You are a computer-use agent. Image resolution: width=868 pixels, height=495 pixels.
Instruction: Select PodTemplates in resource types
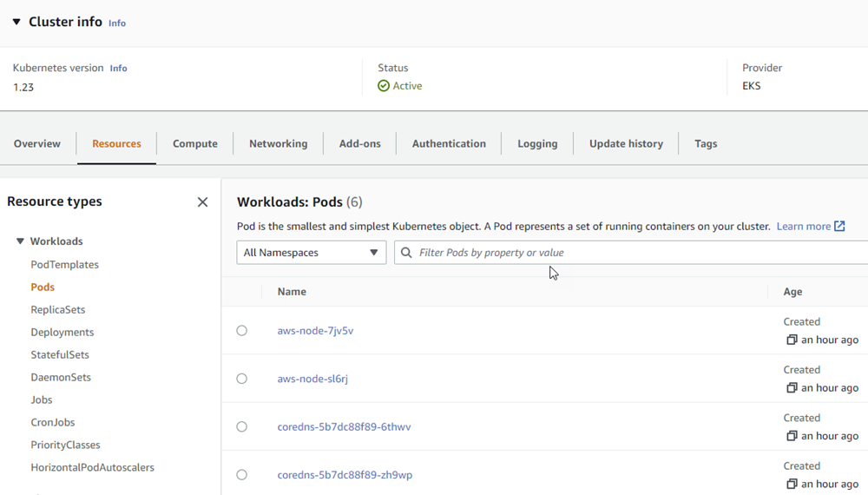pos(65,265)
